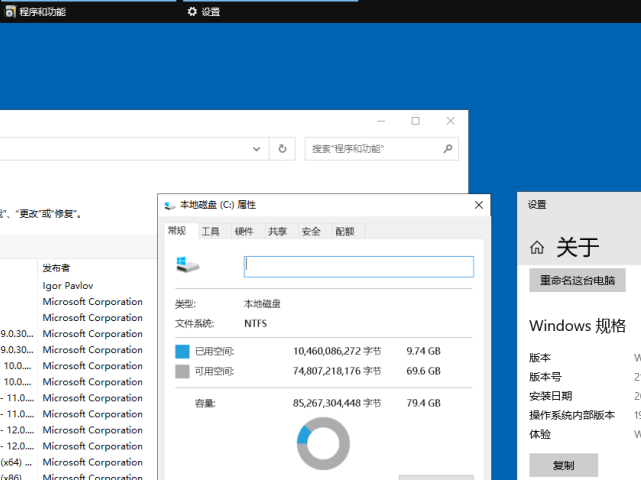Click blue used space color swatch
Viewport: 641px width, 480px height.
tap(182, 351)
